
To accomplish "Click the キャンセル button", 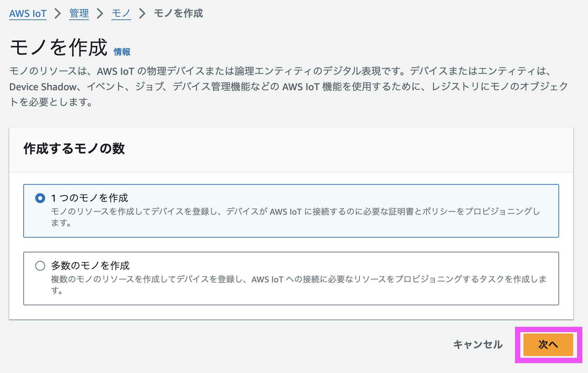I will point(478,344).
